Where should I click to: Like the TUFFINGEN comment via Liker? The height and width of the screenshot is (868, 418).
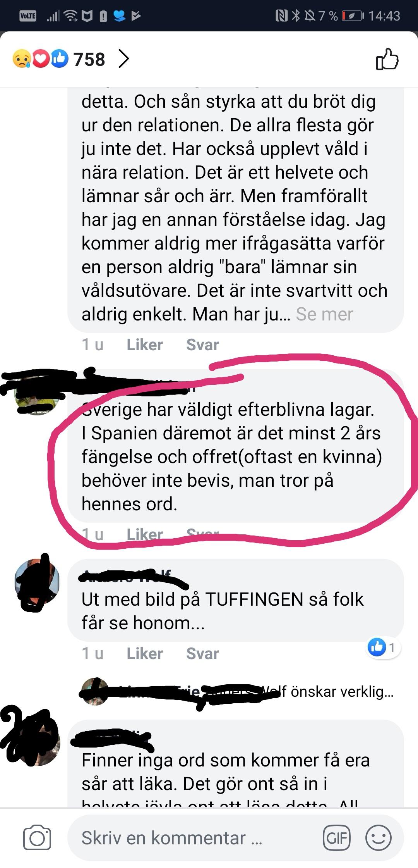145,654
